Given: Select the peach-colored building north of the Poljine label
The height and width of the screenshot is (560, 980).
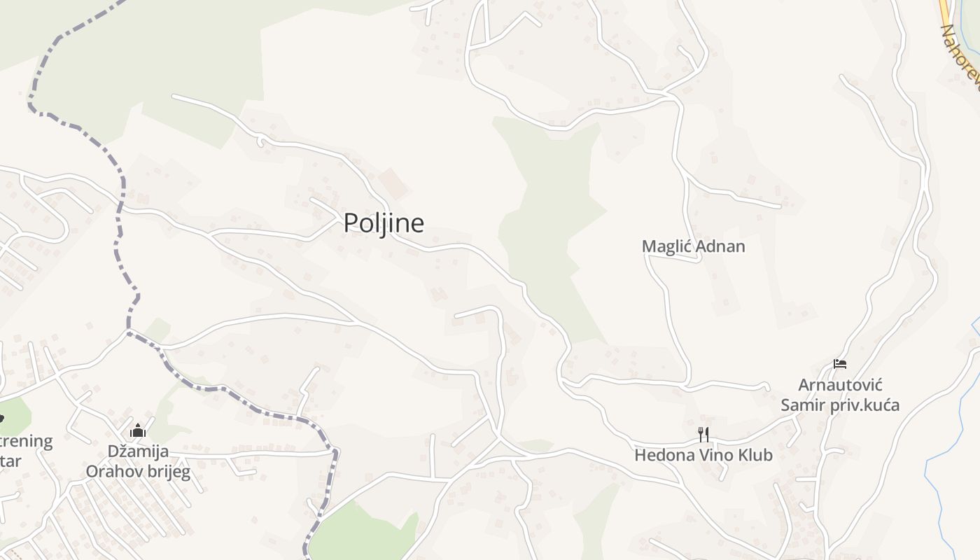Looking at the screenshot, I should pos(393,183).
